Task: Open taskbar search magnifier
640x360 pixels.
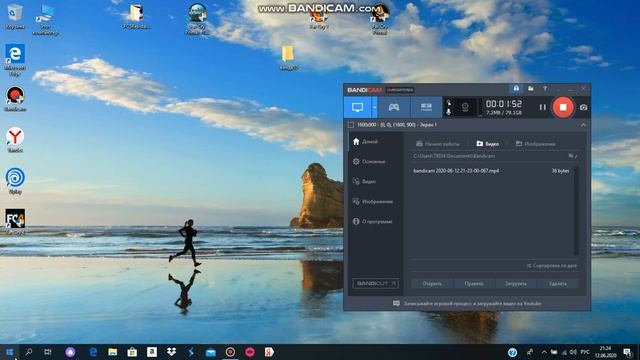Action: point(29,352)
